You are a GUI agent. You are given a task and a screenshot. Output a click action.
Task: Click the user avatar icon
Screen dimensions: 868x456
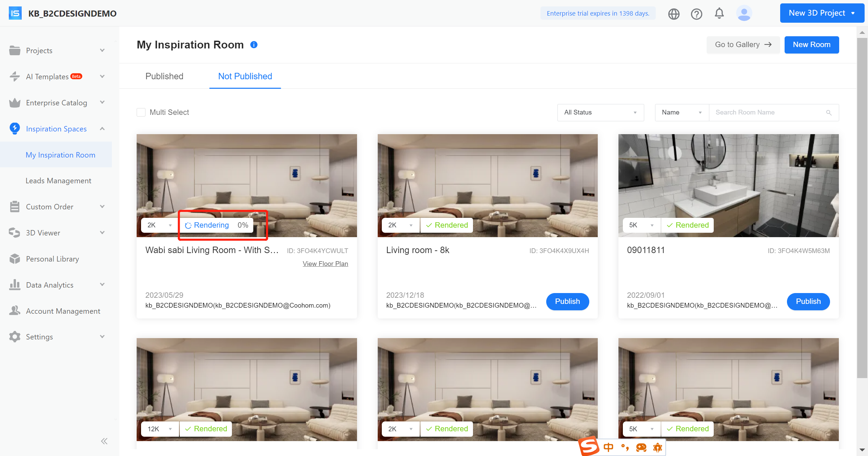[x=744, y=14]
